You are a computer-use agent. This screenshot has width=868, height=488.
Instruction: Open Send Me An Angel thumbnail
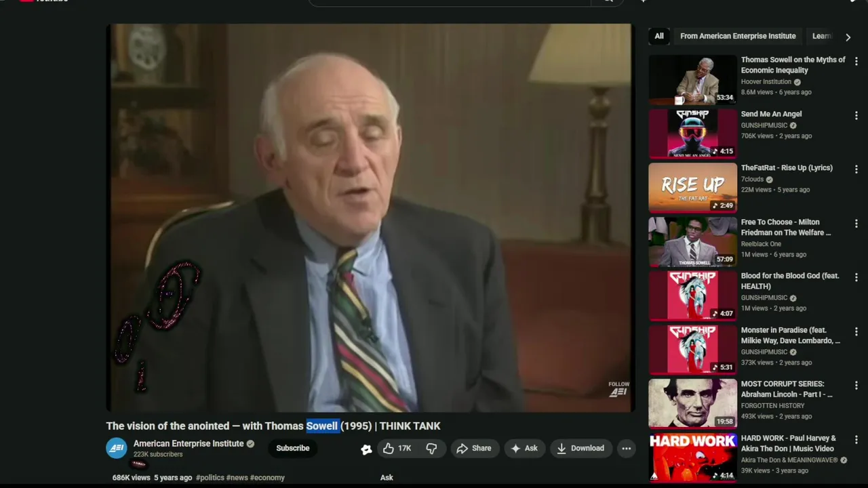[x=692, y=134]
